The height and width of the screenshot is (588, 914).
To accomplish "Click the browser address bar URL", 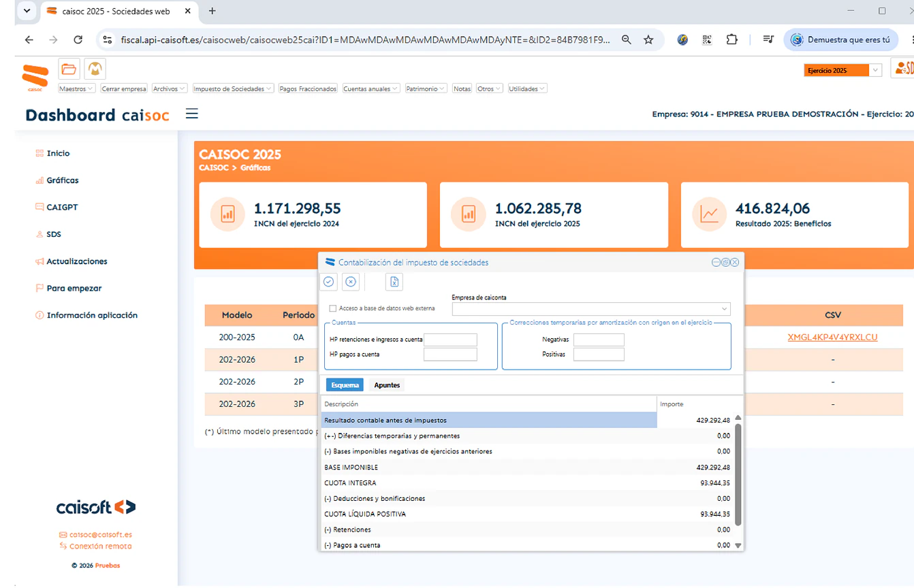I will pos(365,40).
